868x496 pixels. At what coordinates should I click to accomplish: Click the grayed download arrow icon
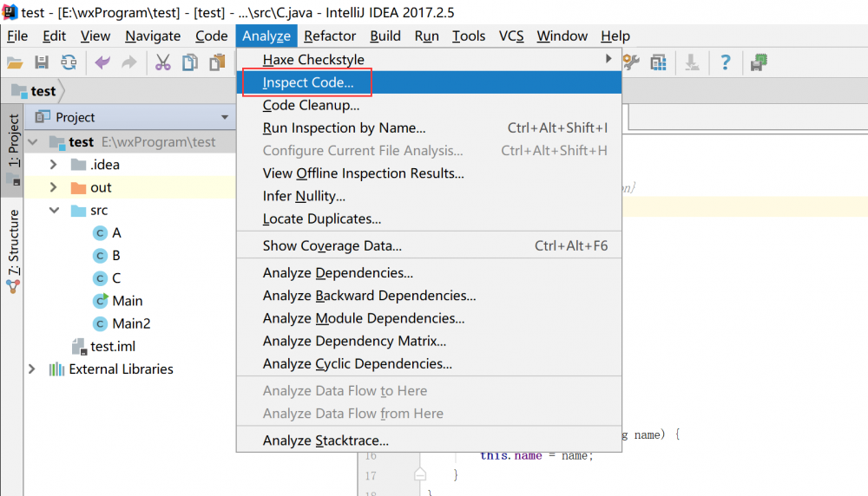(x=692, y=62)
